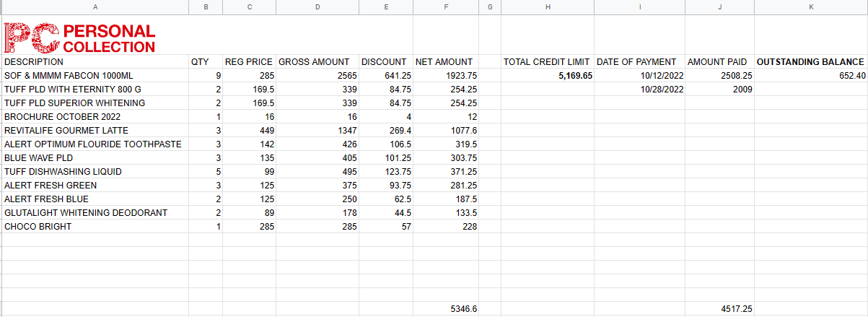Image resolution: width=868 pixels, height=317 pixels.
Task: Click payment date 10/12/2022
Action: coord(639,76)
